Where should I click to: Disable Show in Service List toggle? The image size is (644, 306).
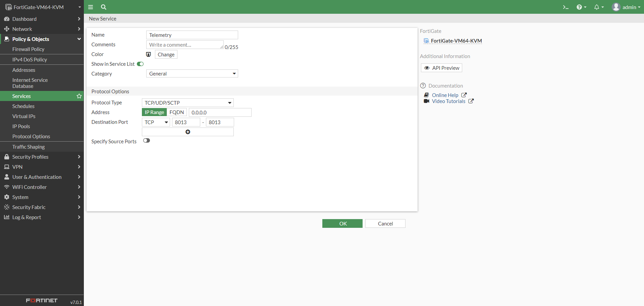[140, 64]
